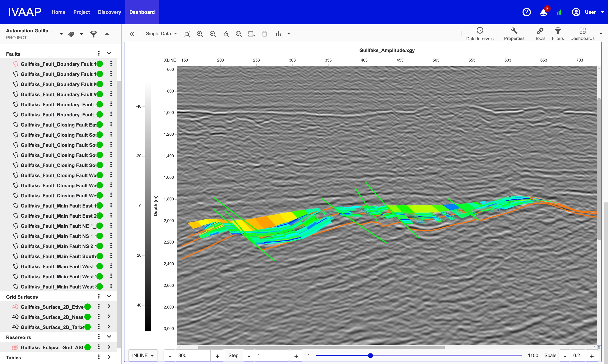Open notifications bell with 10 badge
608x364 pixels.
click(544, 12)
